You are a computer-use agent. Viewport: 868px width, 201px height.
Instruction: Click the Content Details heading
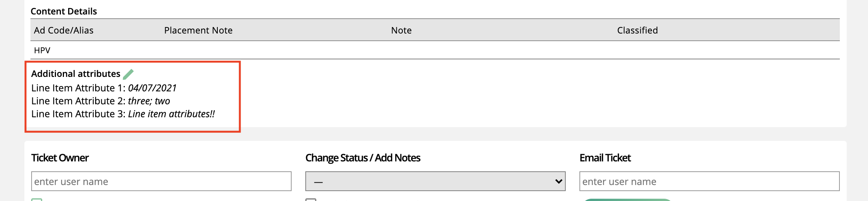click(64, 11)
